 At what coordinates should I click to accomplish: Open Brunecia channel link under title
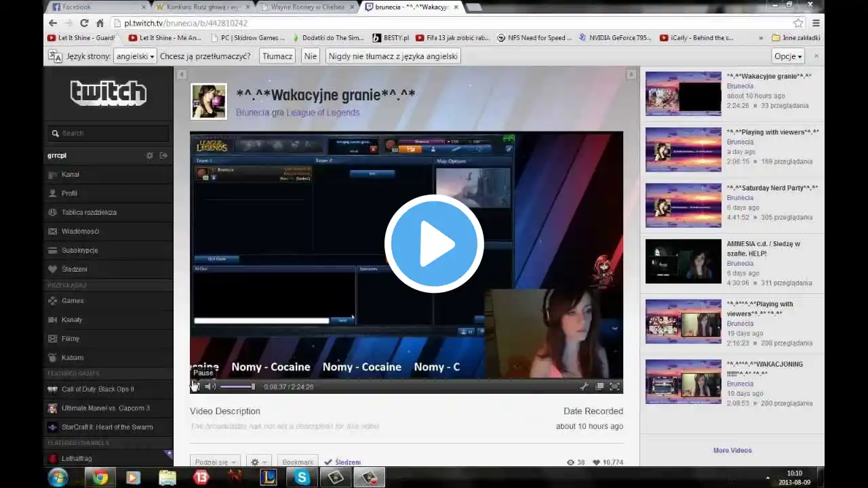[x=252, y=113]
